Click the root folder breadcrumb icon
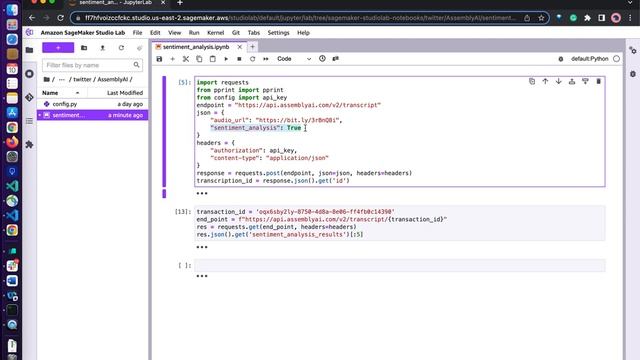Screen dimensions: 640x360 47,79
